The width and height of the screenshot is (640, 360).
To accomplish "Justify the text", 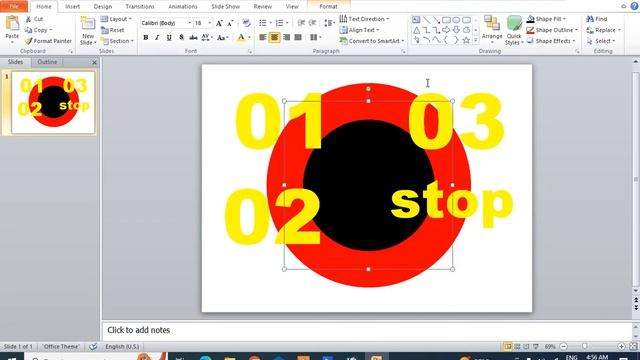I will pos(298,38).
